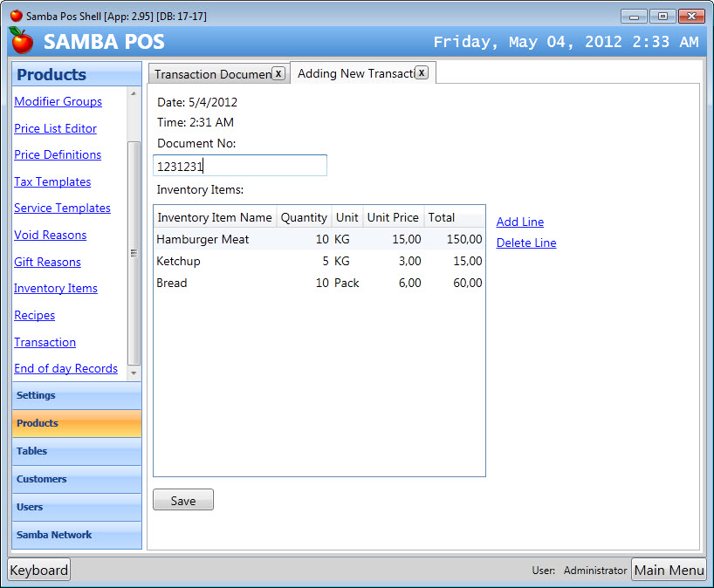
Task: Click the Quantity column header
Action: [x=304, y=217]
